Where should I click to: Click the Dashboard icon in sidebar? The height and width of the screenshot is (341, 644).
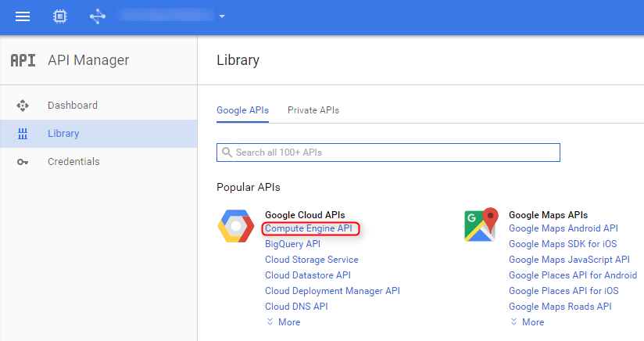tap(23, 106)
